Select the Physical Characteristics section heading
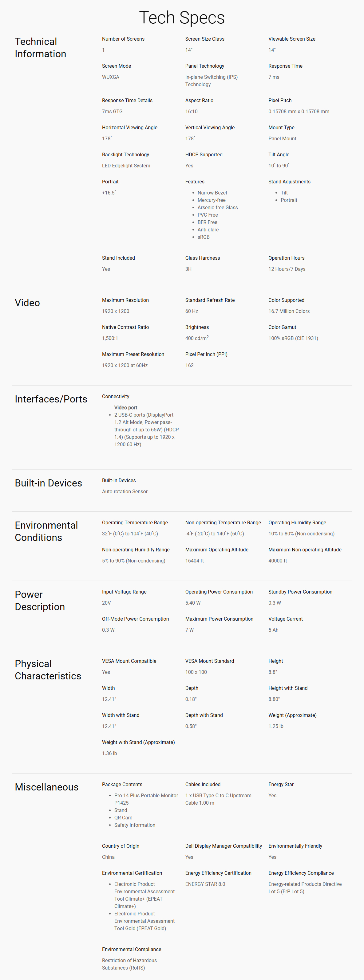Screen dimensions: 364x980 pyautogui.click(x=48, y=670)
